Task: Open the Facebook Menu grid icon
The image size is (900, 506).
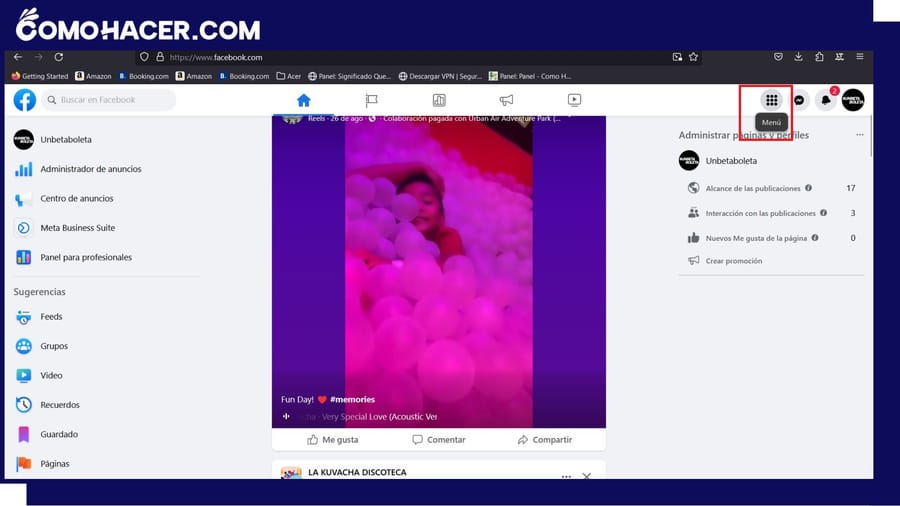Action: tap(771, 100)
